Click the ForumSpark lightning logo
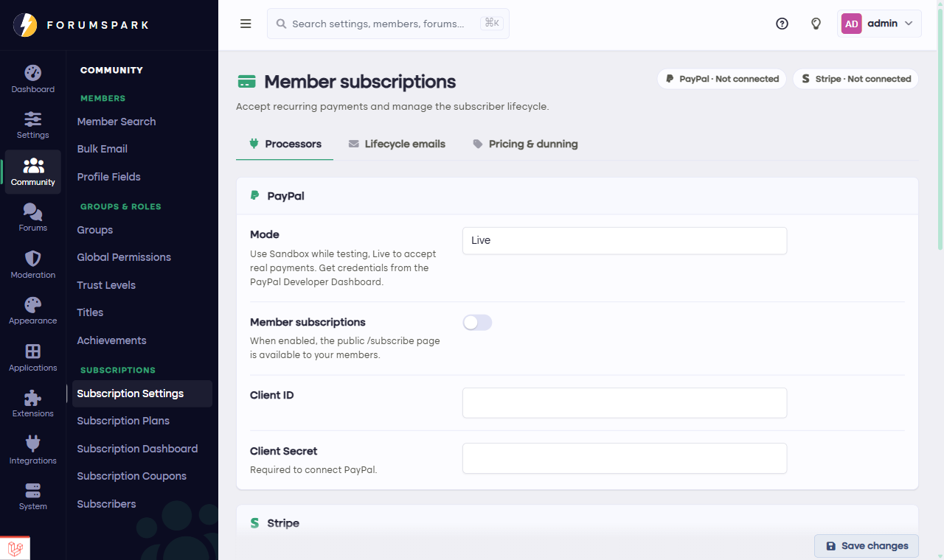Viewport: 944px width, 560px height. (25, 25)
